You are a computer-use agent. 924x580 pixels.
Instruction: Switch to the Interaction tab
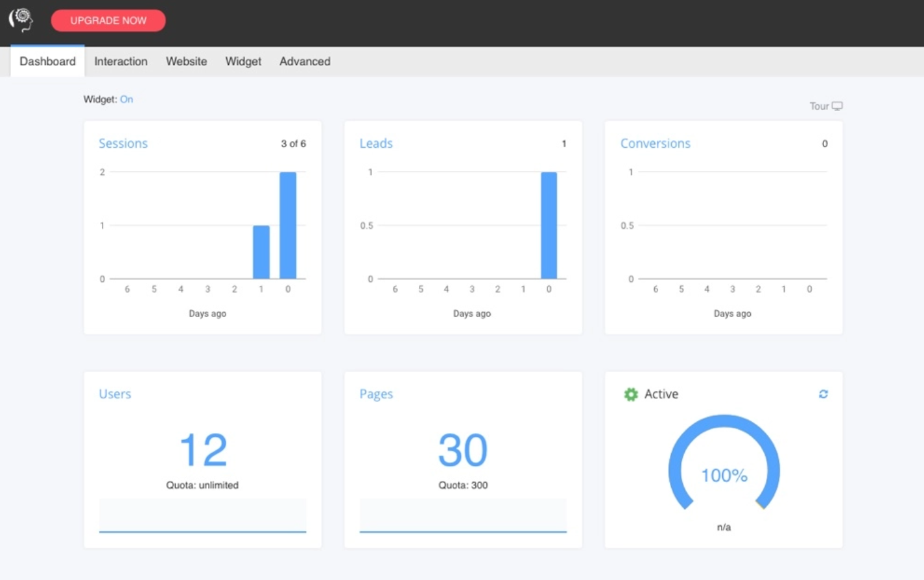pos(121,61)
